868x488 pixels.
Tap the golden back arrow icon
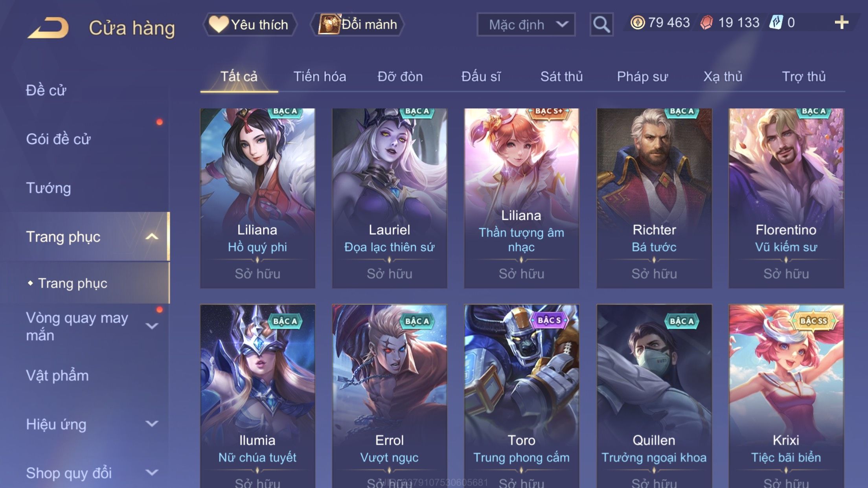48,28
